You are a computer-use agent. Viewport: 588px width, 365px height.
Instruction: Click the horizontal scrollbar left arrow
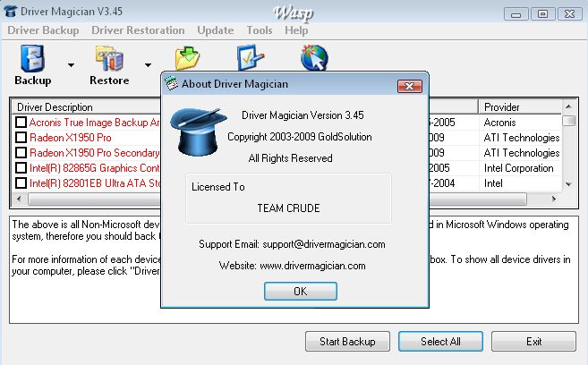point(19,199)
